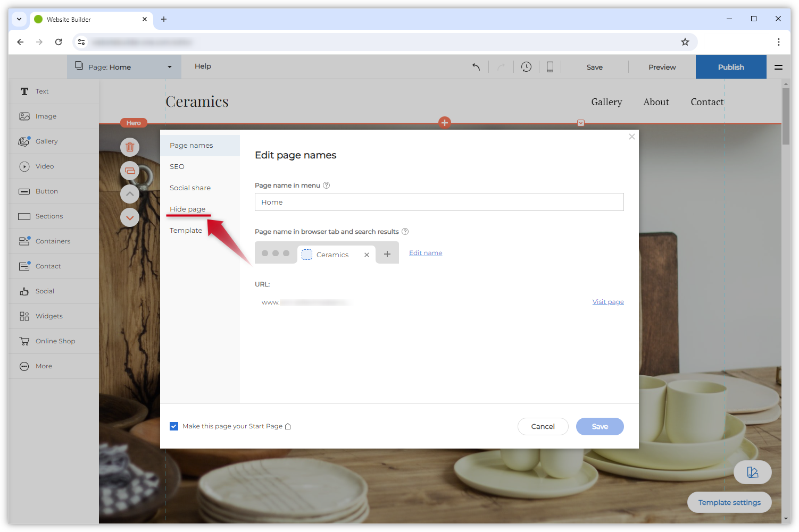Viewport: 799px width, 532px height.
Task: Open Online Shop from sidebar
Action: 55,341
